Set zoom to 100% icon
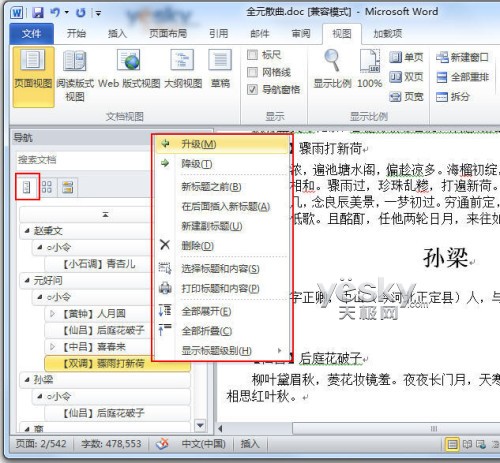Viewport: 500px width, 463px height. pyautogui.click(x=369, y=70)
